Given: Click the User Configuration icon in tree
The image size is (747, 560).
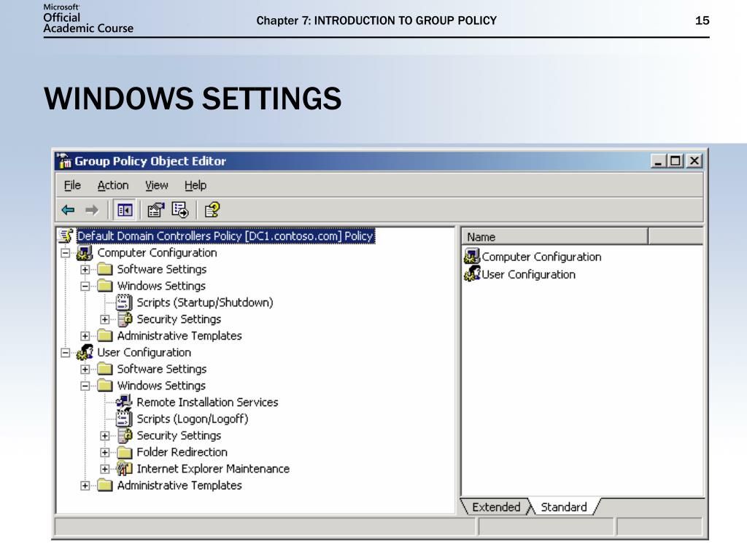Looking at the screenshot, I should click(85, 352).
